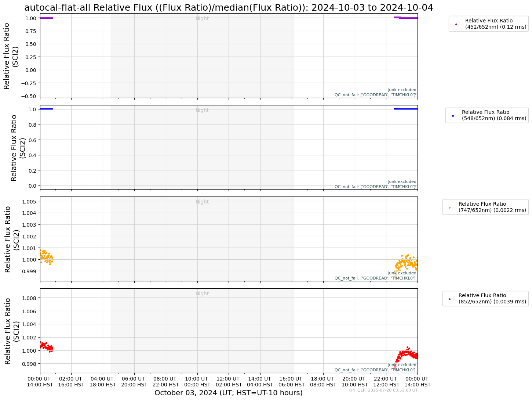Click the blue legend marker for 548/652nm
This screenshot has height=400, width=532.
click(x=453, y=116)
